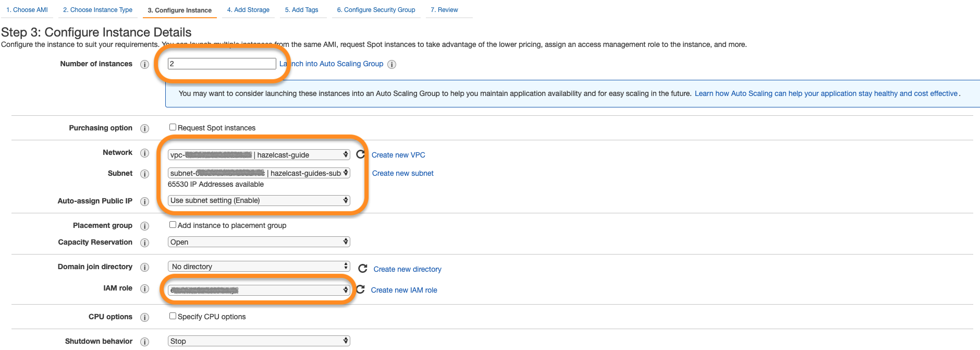Refresh the IAM role list

[x=360, y=289]
